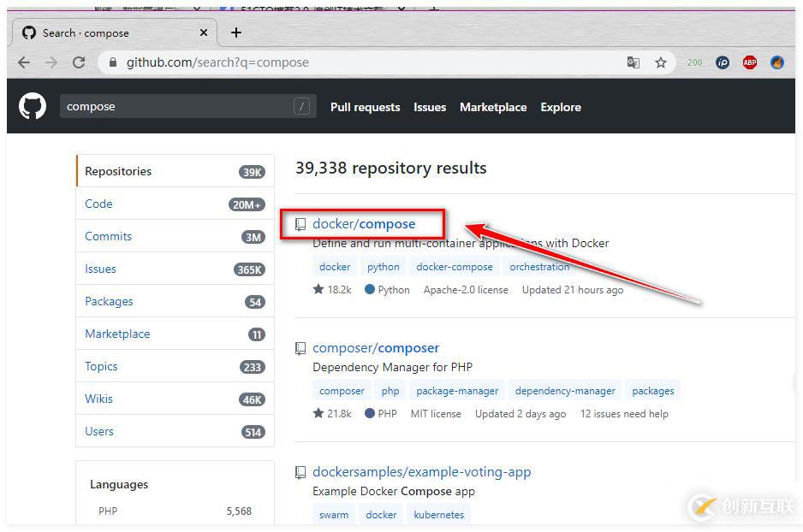Click the 'docker' topic tag under docker/compose
803x532 pixels.
tap(335, 267)
